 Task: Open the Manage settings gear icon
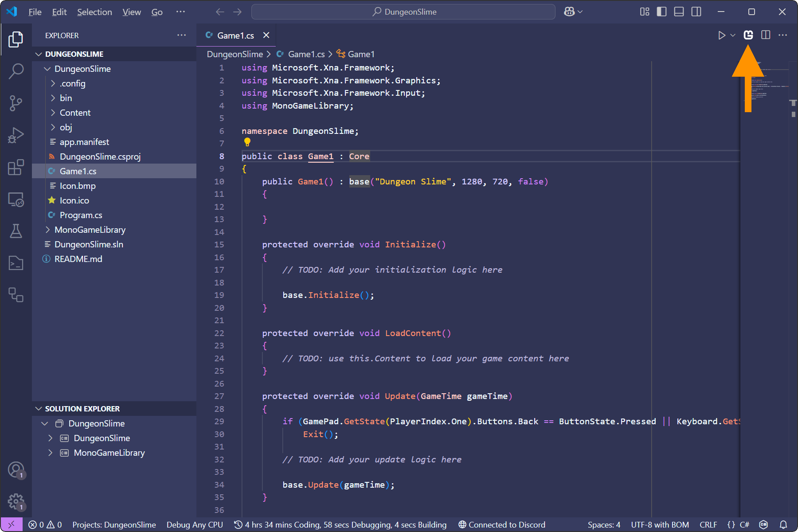tap(16, 501)
